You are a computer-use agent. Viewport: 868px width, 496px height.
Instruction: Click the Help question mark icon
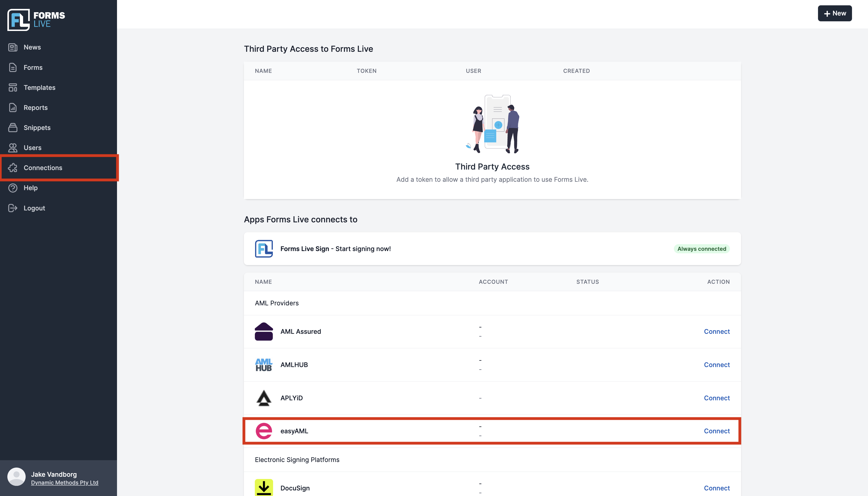(x=13, y=188)
